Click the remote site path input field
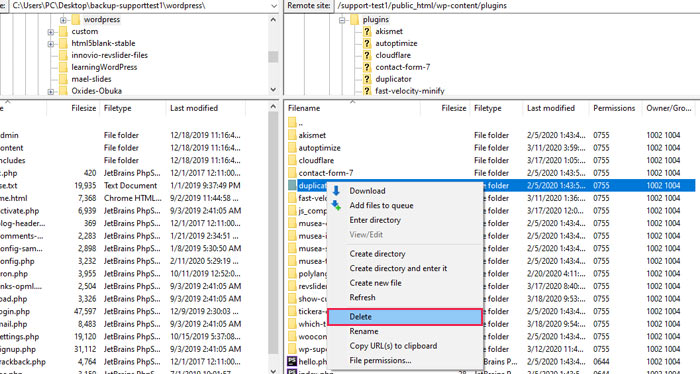Viewport: 700px width, 374px height. [x=517, y=6]
